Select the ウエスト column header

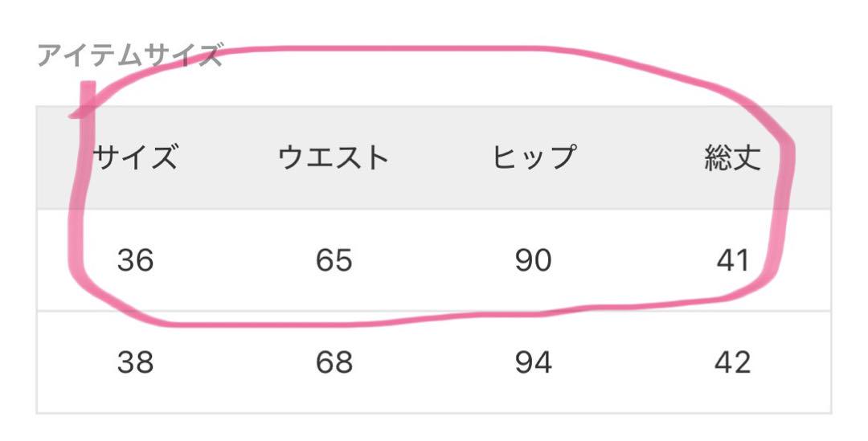[334, 157]
